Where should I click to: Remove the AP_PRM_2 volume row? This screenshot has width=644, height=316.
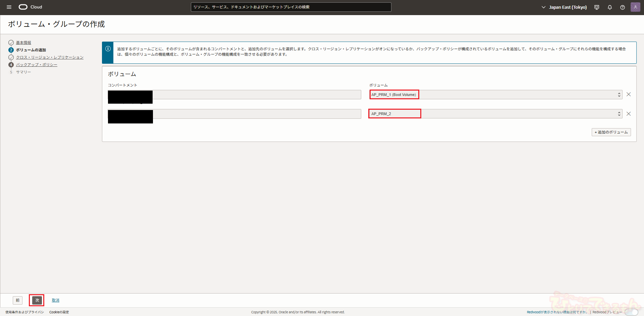point(629,114)
